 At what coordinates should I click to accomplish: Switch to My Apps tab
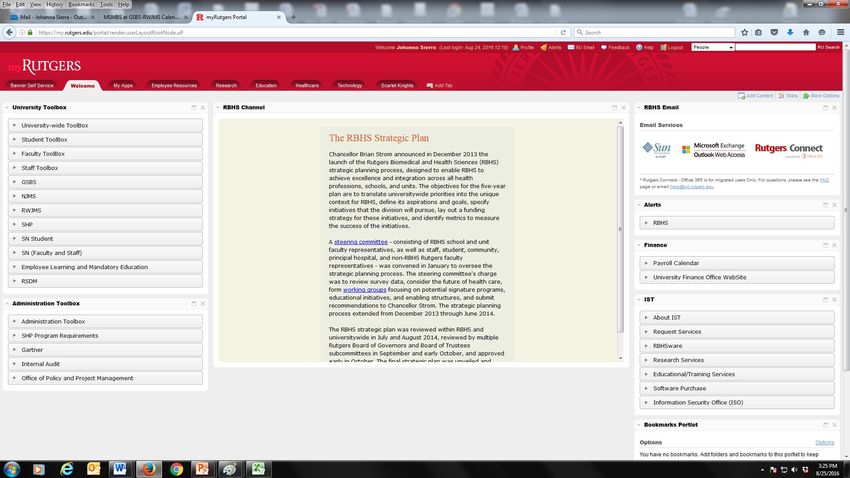click(x=123, y=85)
